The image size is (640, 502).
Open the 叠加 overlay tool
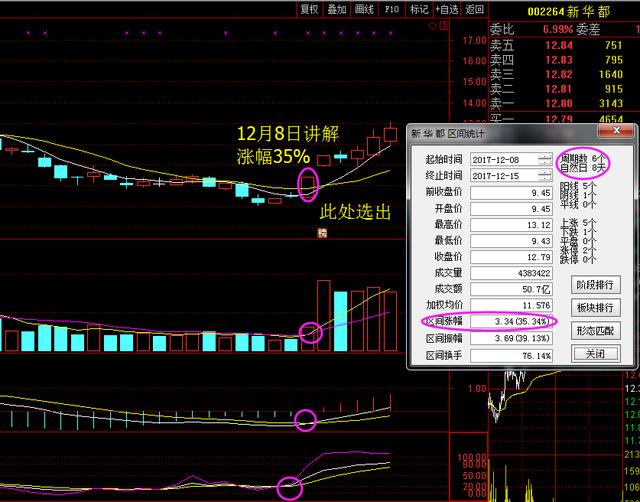[338, 9]
